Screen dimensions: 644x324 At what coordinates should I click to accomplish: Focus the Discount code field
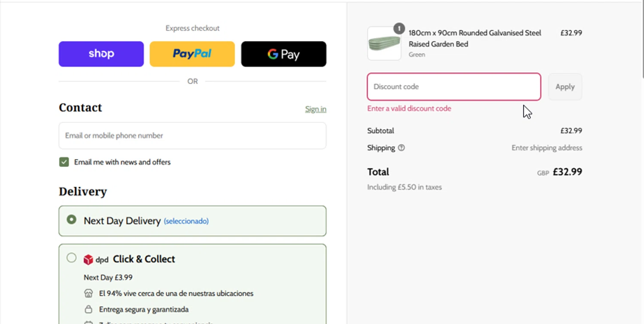454,87
